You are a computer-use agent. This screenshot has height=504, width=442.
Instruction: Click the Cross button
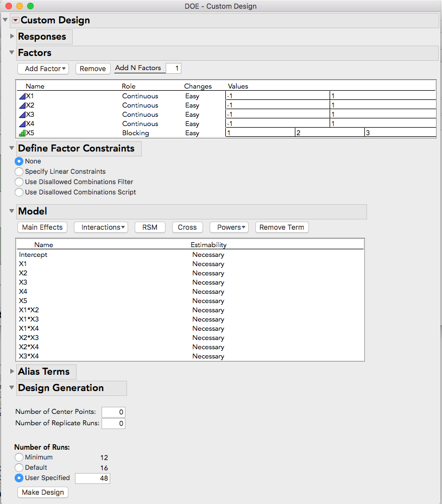(187, 227)
